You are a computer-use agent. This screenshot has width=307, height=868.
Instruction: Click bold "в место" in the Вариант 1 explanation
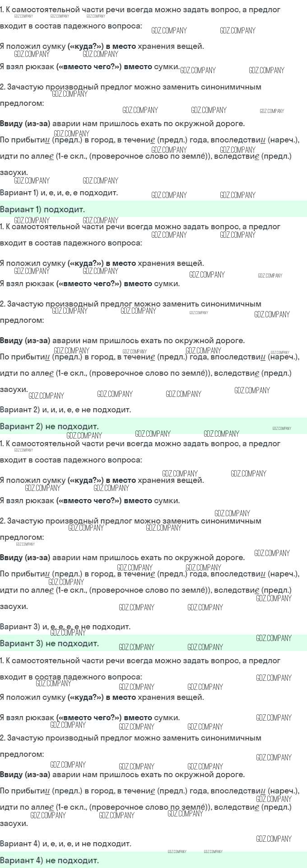[x=121, y=46]
